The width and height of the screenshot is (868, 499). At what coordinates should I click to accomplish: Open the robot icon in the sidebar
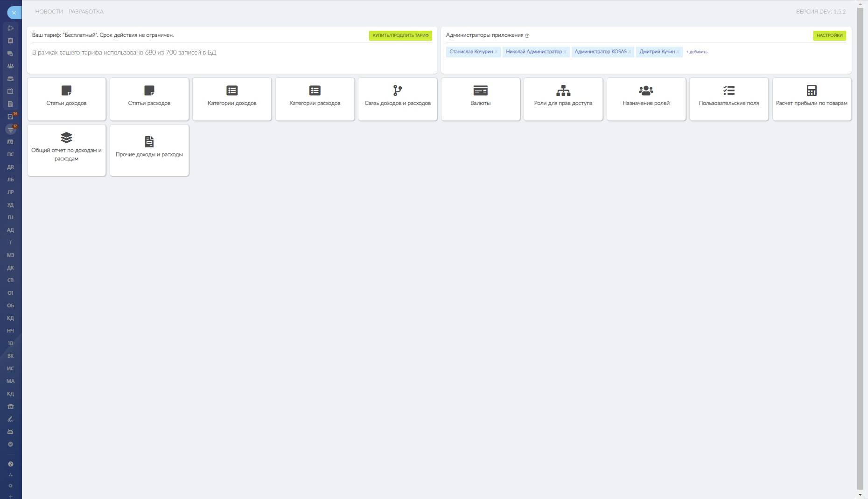click(10, 431)
